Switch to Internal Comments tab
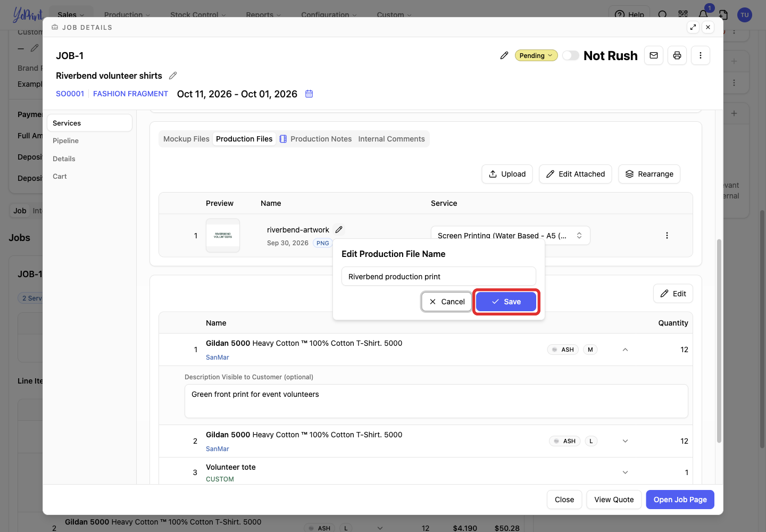Screen dimensions: 766x532 point(392,139)
